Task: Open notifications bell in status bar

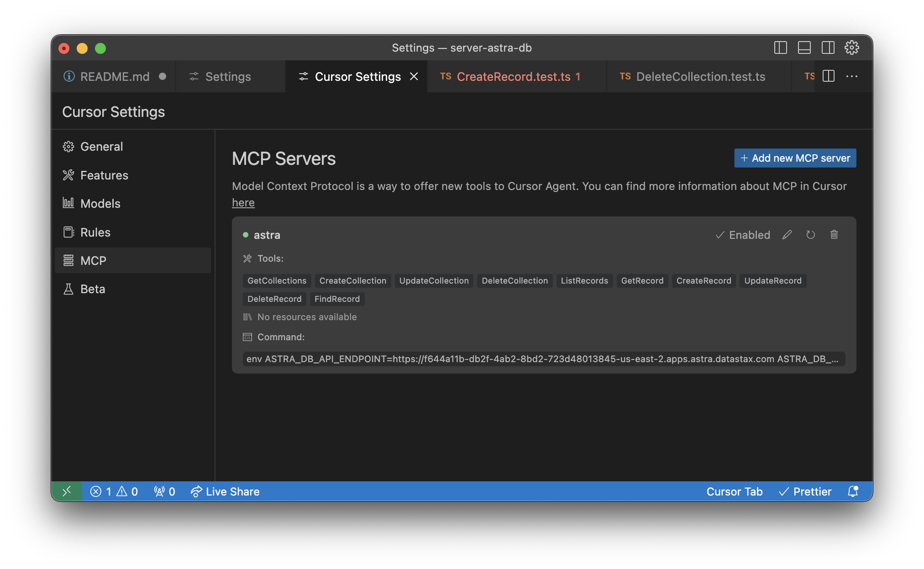Action: pos(853,491)
